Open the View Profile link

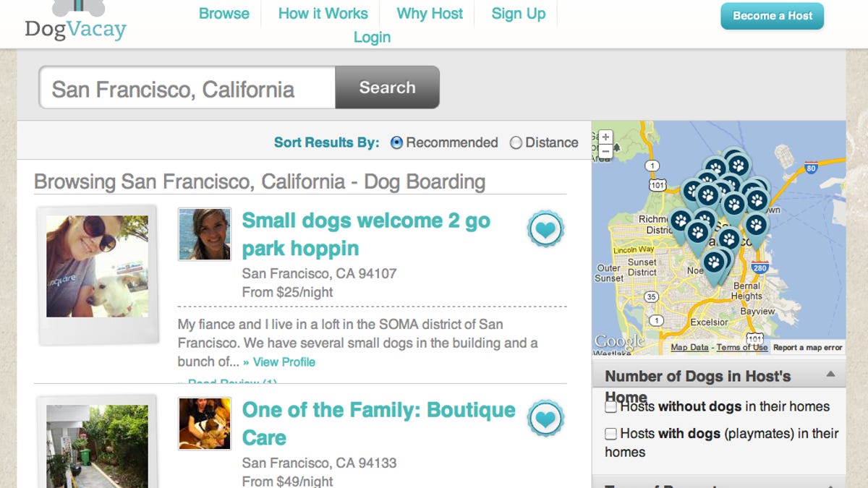click(284, 362)
